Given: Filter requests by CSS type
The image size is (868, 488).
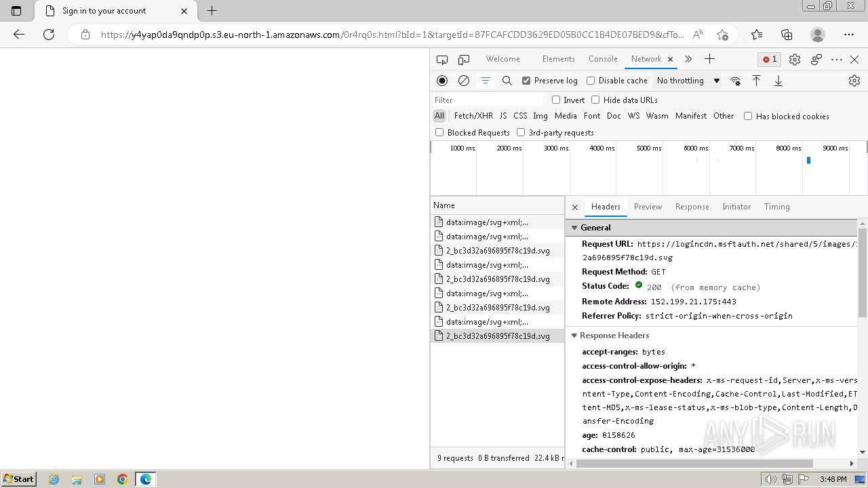Looking at the screenshot, I should point(520,116).
